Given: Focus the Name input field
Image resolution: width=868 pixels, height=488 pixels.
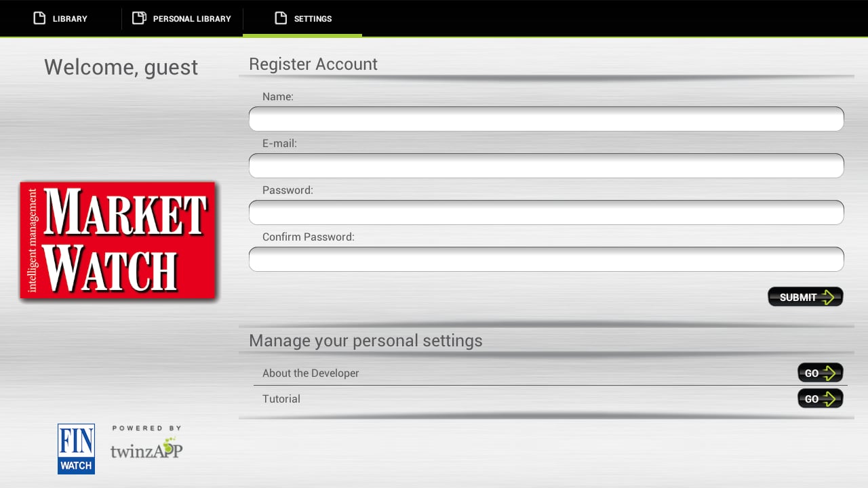Looking at the screenshot, I should pos(547,119).
